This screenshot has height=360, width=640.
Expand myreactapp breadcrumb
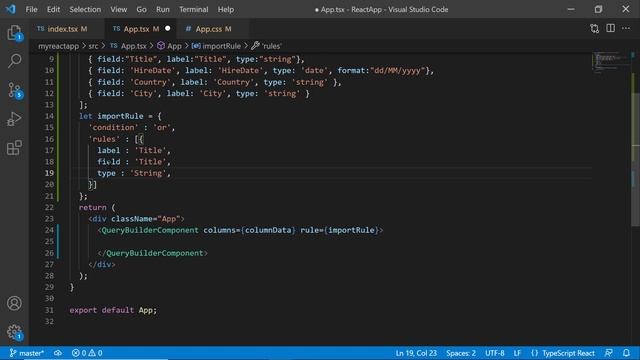pyautogui.click(x=58, y=46)
